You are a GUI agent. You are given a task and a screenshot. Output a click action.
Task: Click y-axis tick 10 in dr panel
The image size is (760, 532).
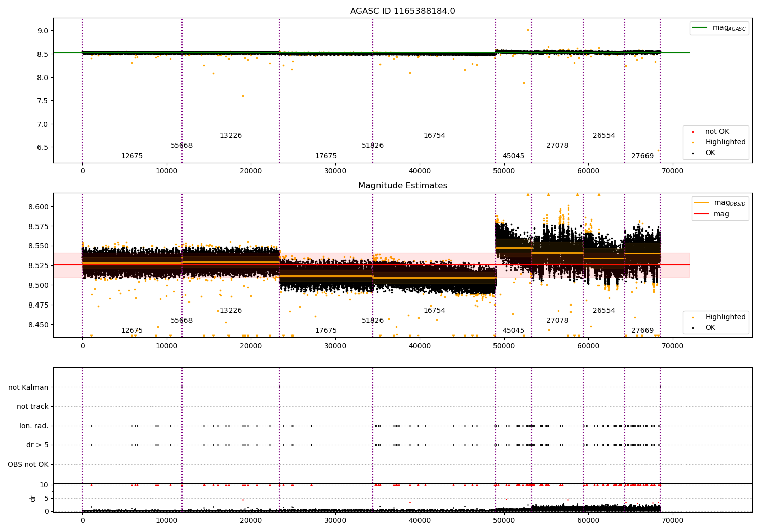click(x=44, y=485)
